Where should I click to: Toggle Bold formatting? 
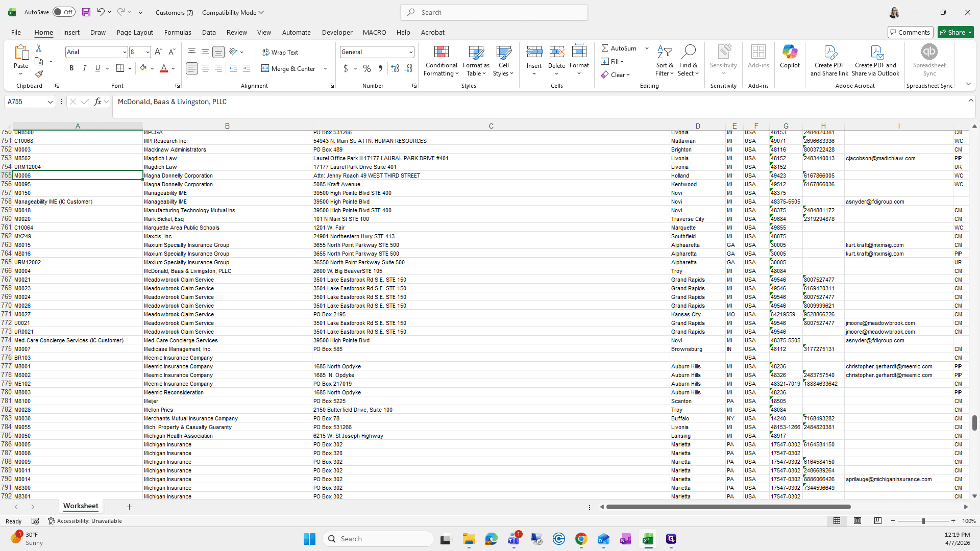pyautogui.click(x=71, y=68)
